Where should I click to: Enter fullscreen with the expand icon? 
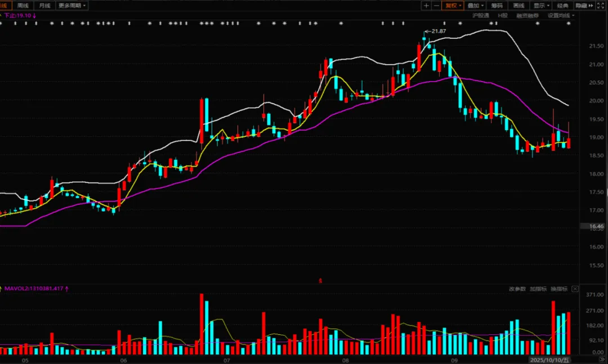pyautogui.click(x=600, y=6)
